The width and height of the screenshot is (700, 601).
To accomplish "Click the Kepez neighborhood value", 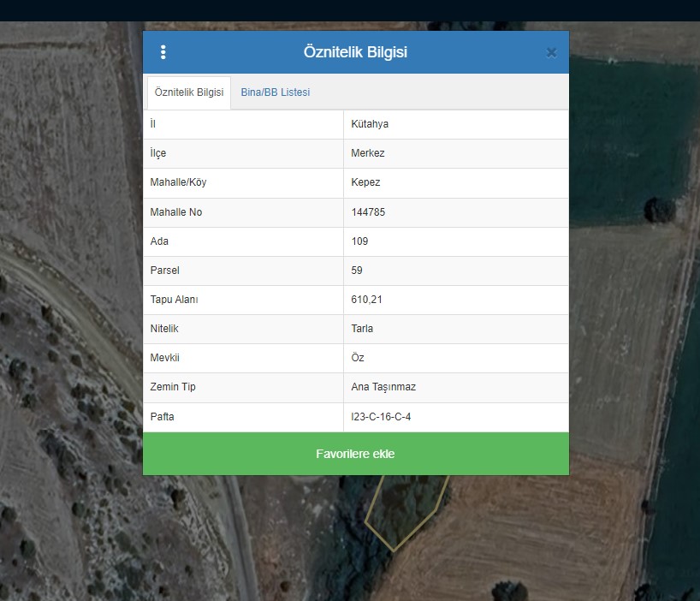I will (365, 182).
